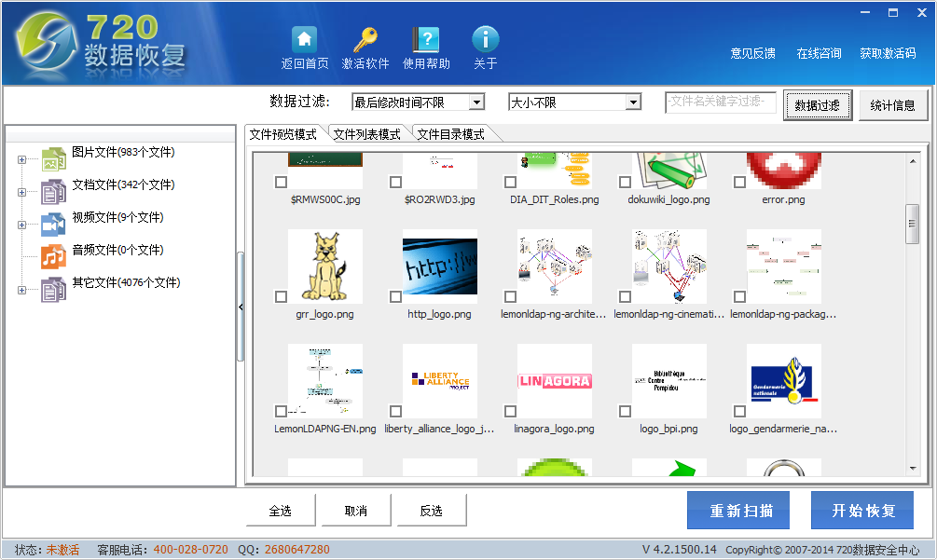Click the status text 未激活
Viewport: 937px width, 560px height.
(62, 550)
